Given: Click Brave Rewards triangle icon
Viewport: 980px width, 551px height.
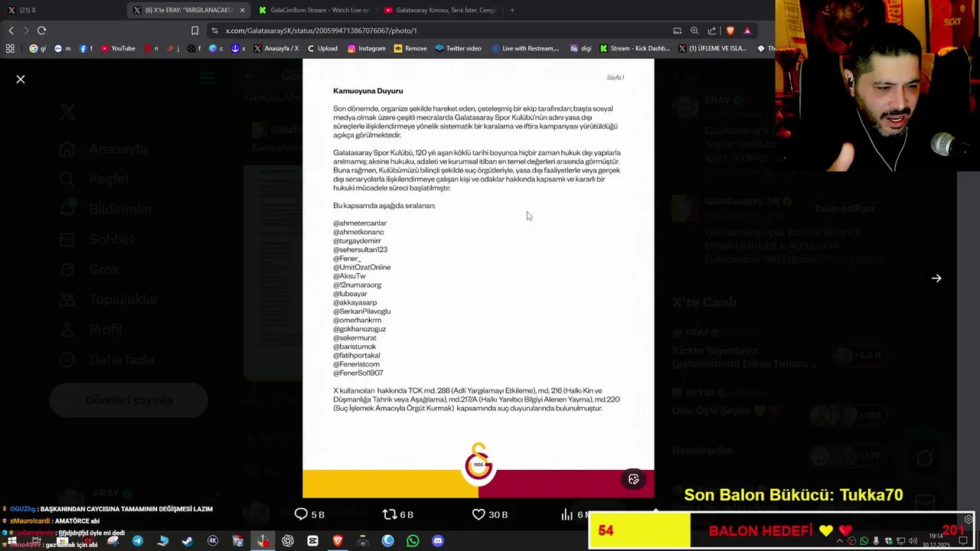Looking at the screenshot, I should click(747, 31).
